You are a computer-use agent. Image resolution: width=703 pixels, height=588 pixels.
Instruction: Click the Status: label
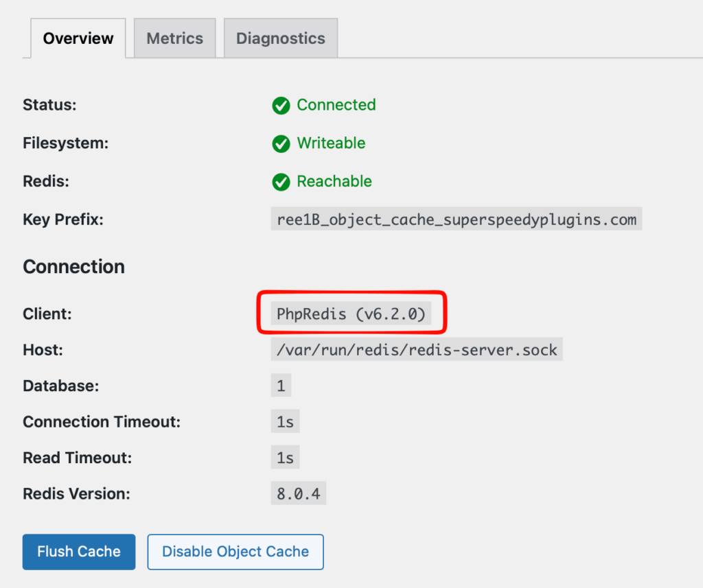click(x=49, y=105)
